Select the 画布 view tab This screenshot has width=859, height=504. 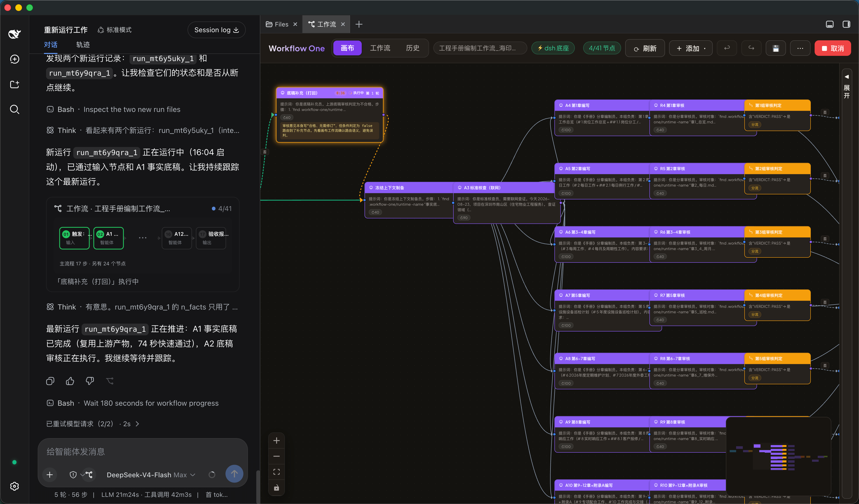pos(347,48)
